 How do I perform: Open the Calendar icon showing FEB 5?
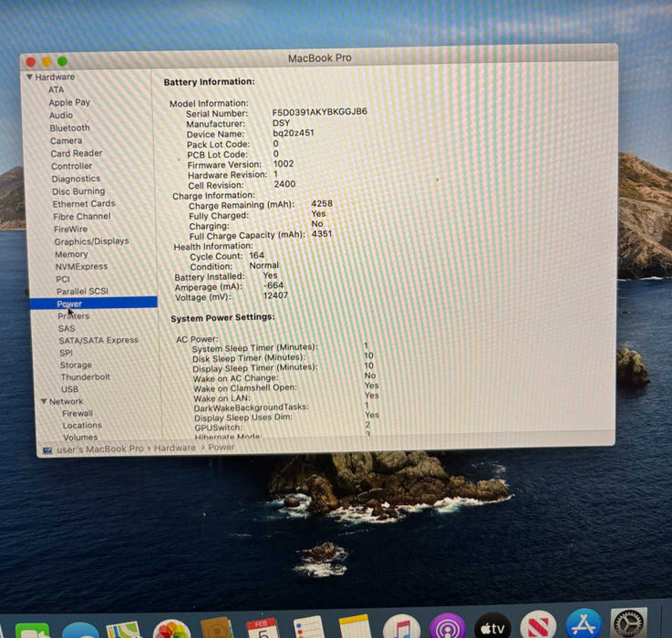pyautogui.click(x=263, y=628)
